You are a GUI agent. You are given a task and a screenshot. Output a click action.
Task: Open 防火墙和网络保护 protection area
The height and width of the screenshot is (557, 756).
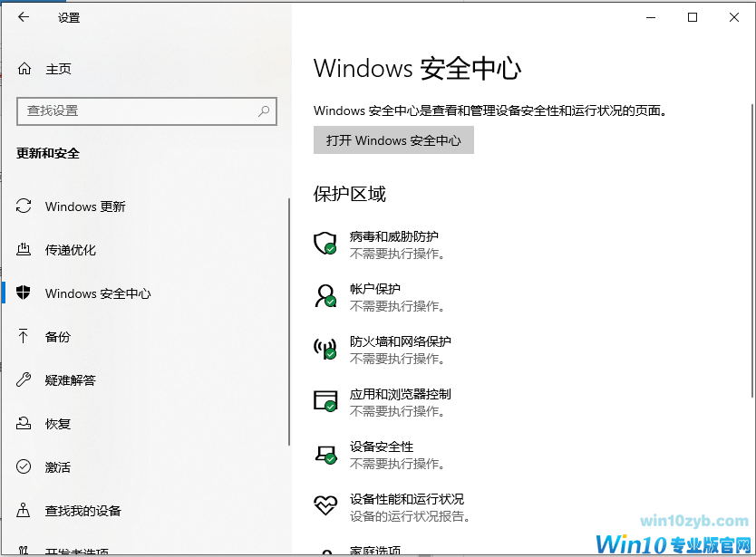pos(400,341)
